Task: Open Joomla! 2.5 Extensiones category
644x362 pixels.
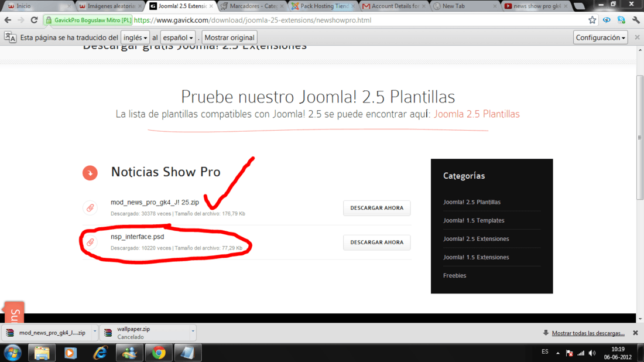Action: click(x=476, y=239)
